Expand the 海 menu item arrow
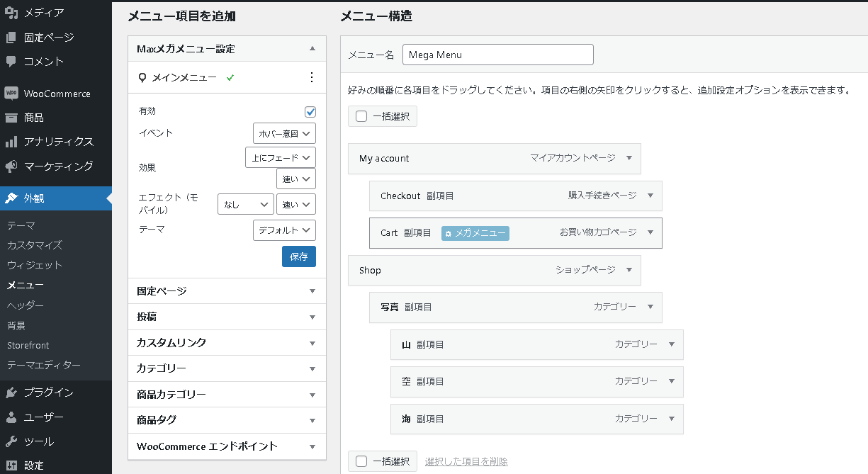Image resolution: width=868 pixels, height=474 pixels. [x=672, y=419]
